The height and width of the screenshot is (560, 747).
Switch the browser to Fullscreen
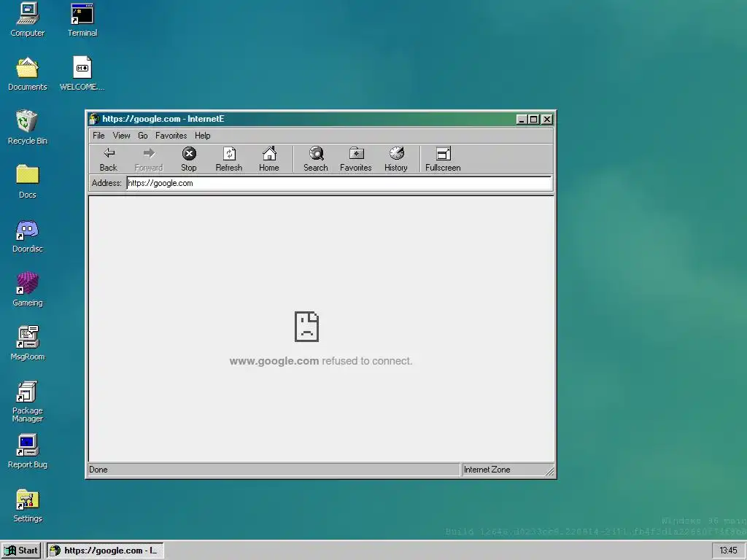[443, 159]
